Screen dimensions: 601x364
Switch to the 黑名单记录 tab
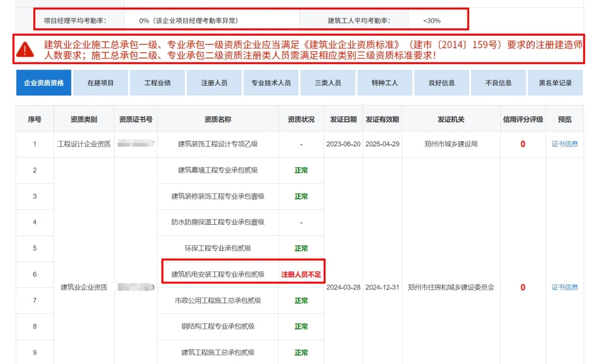coord(555,83)
